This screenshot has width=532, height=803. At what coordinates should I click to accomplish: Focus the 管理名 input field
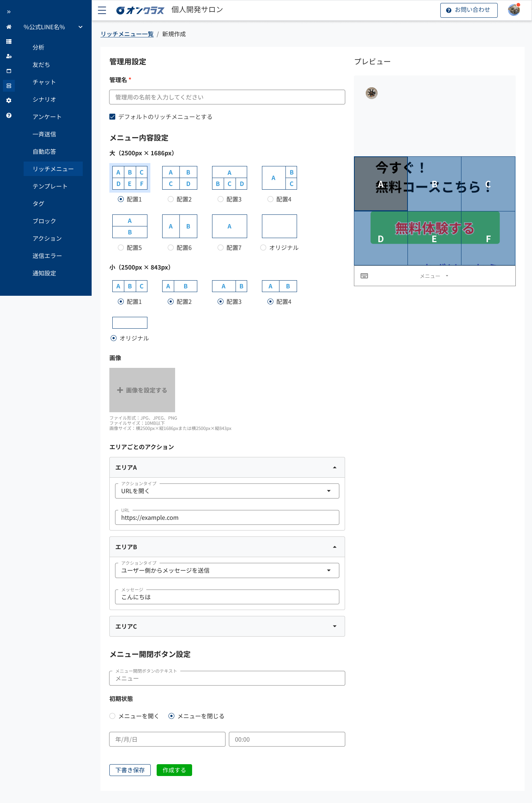coord(227,97)
